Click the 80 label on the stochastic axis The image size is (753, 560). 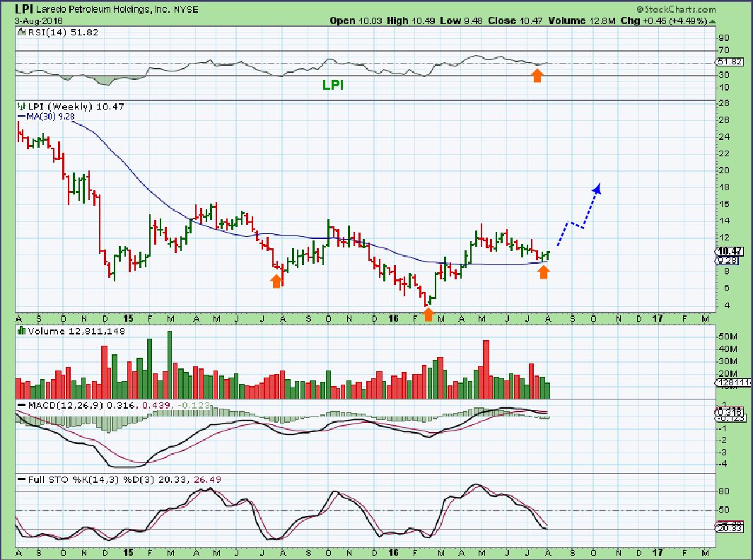(724, 491)
